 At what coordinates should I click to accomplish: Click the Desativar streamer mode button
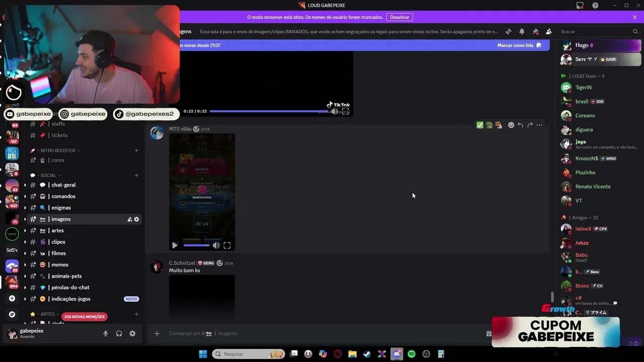click(399, 17)
